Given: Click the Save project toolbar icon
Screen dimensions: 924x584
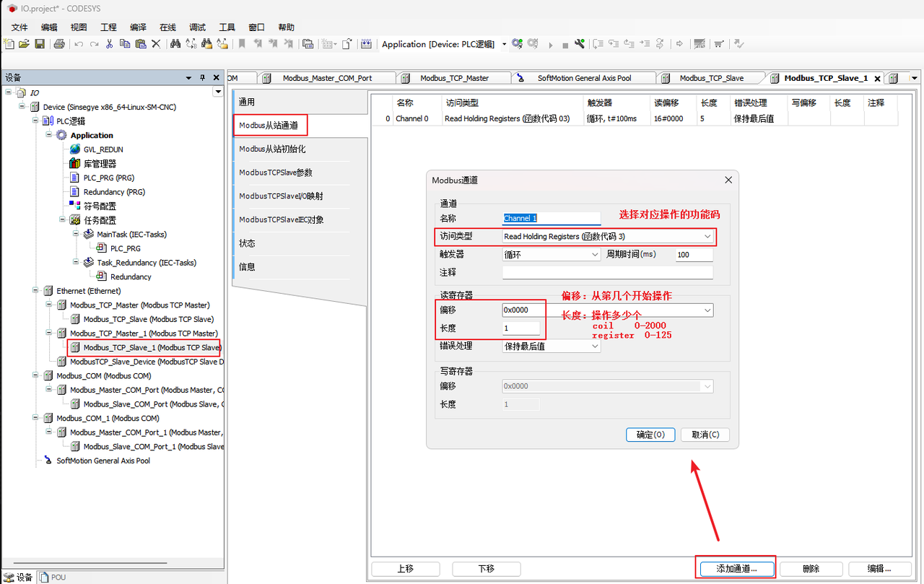Looking at the screenshot, I should (x=40, y=44).
